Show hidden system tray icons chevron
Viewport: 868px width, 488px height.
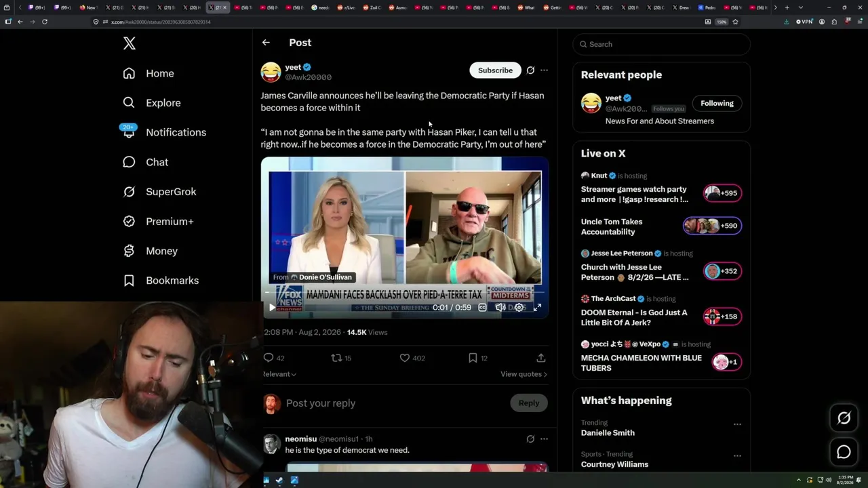coord(798,480)
